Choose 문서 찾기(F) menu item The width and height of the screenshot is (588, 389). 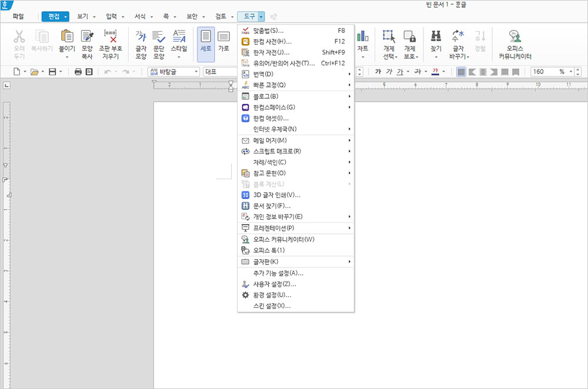pyautogui.click(x=296, y=206)
